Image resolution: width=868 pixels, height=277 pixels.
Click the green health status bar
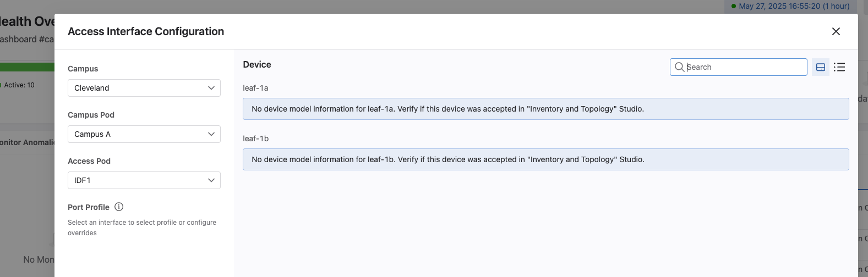point(27,67)
